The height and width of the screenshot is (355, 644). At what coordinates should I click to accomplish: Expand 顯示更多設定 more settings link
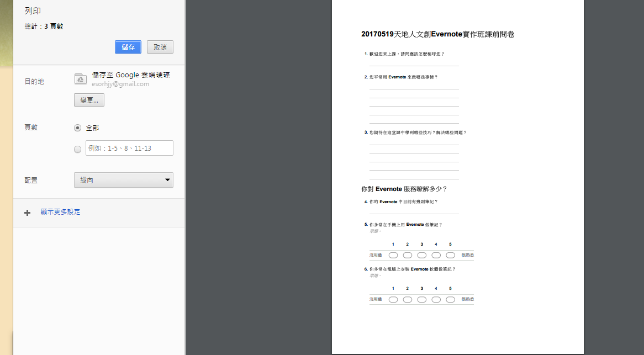pos(60,212)
